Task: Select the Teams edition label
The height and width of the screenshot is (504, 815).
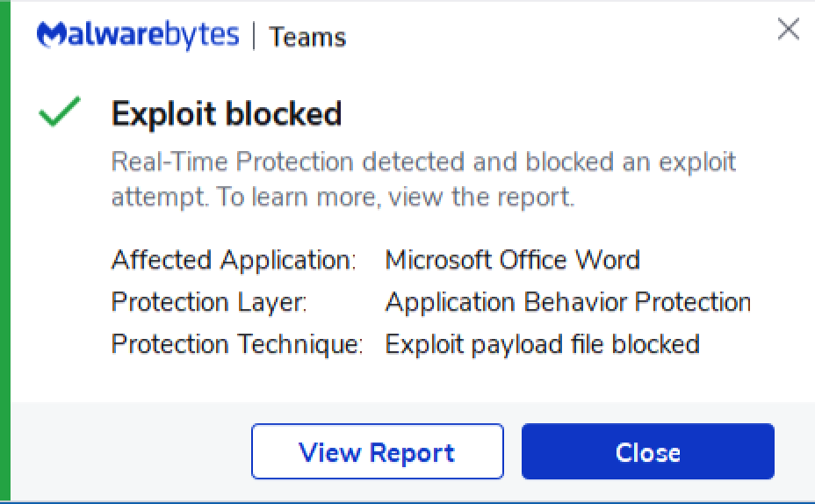Action: (307, 38)
